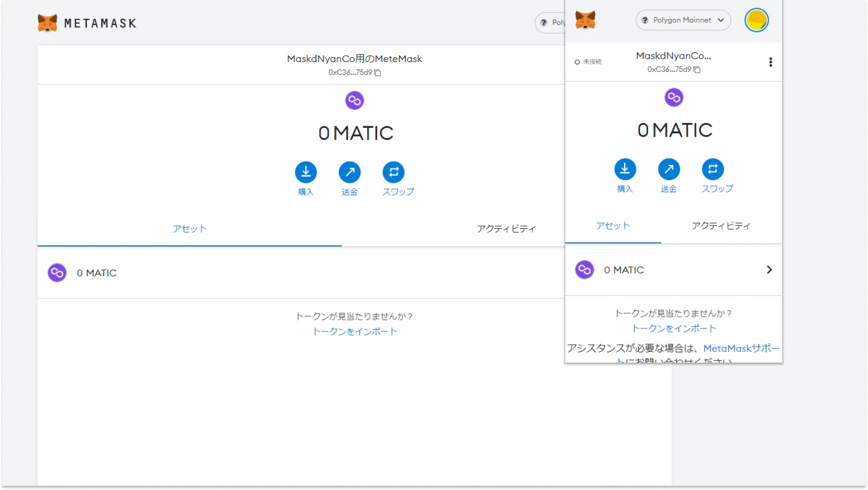This screenshot has height=490, width=868.
Task: Open the account avatar menu in popup
Action: click(x=756, y=21)
